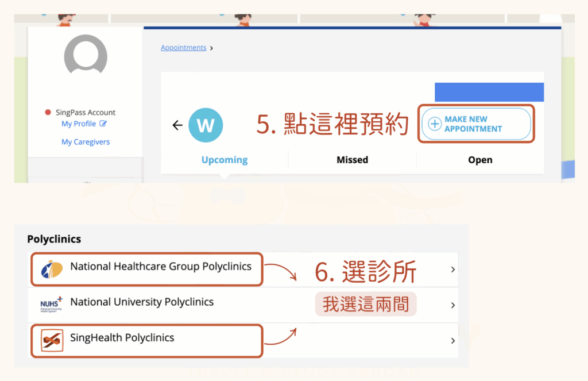Click the National Healthcare Group Polyclinics logo
The image size is (588, 381).
pyautogui.click(x=52, y=269)
